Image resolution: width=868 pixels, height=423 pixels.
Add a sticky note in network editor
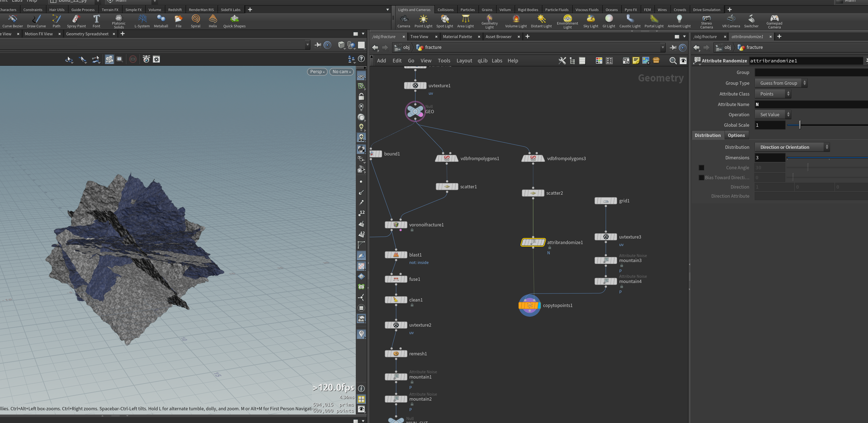(636, 61)
